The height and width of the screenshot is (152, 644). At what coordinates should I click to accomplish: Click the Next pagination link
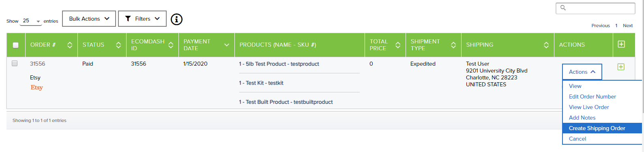628,26
